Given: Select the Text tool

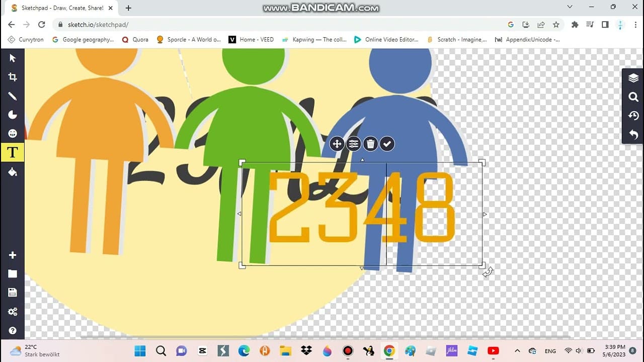Looking at the screenshot, I should (13, 152).
